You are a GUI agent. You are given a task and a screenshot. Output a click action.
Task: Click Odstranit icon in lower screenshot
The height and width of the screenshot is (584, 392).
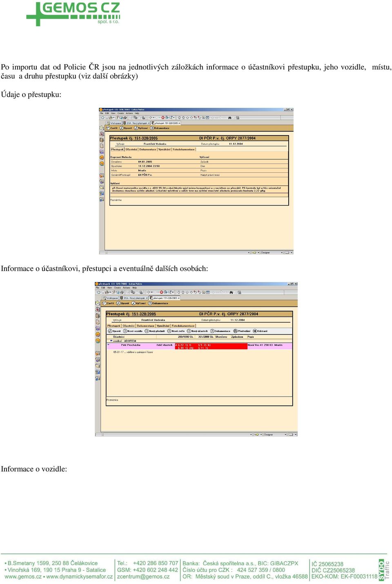254,331
